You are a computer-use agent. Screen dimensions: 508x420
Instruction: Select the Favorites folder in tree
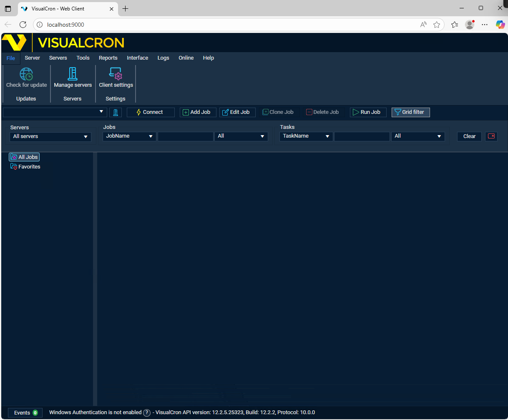[29, 167]
